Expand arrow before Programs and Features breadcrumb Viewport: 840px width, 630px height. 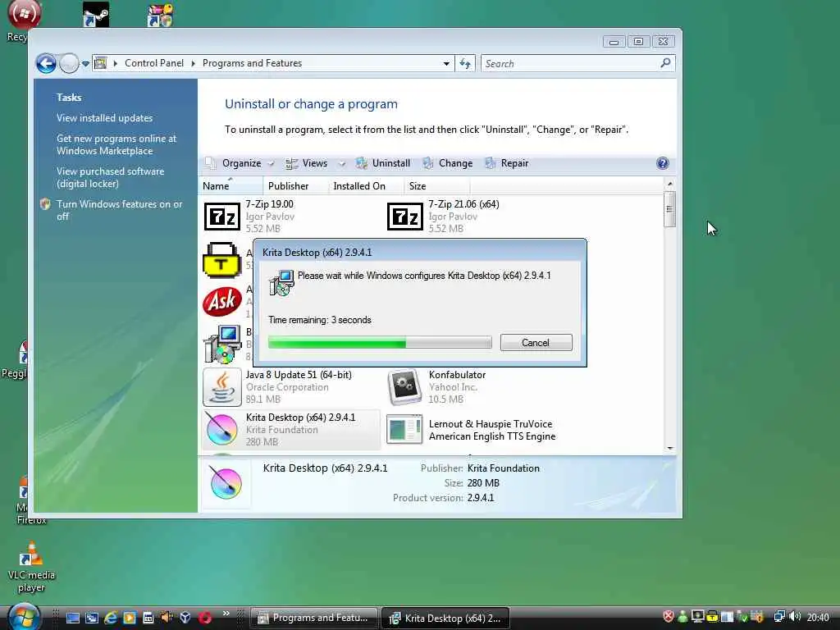[194, 64]
